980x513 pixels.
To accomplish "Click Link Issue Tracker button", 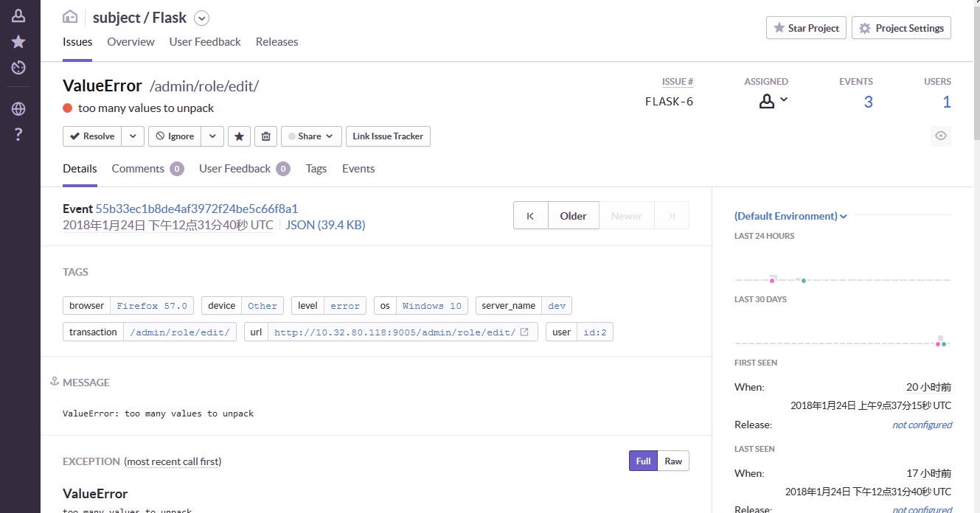I will [x=388, y=136].
